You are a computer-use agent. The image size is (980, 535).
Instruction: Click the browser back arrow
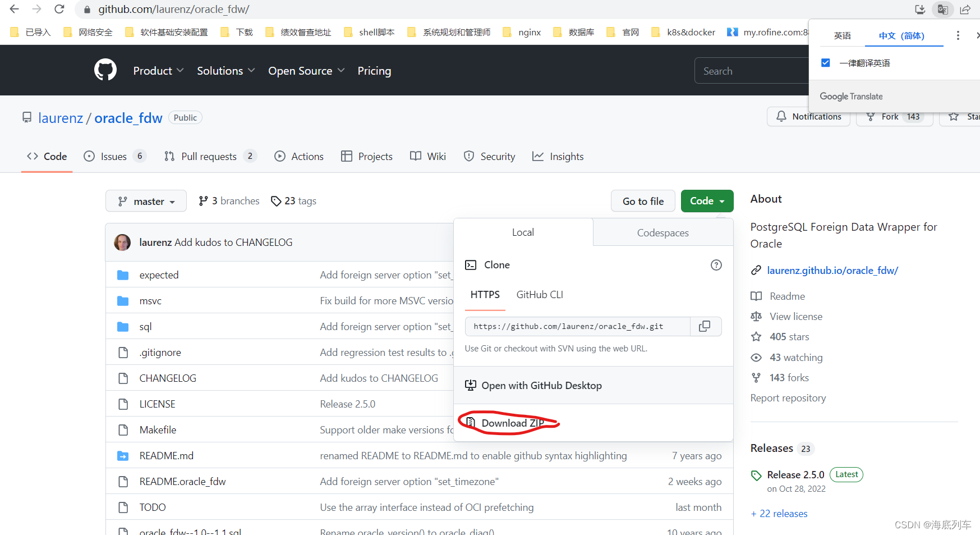[15, 9]
